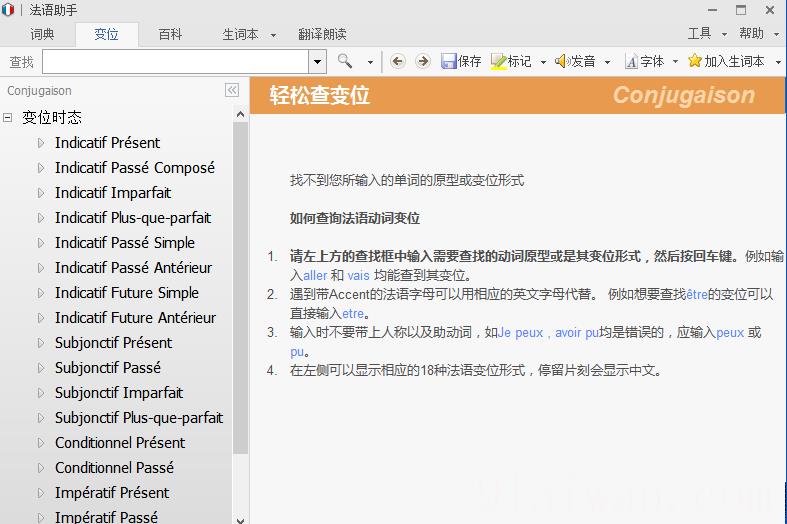The image size is (787, 524).
Task: Click the être example link
Action: point(697,294)
